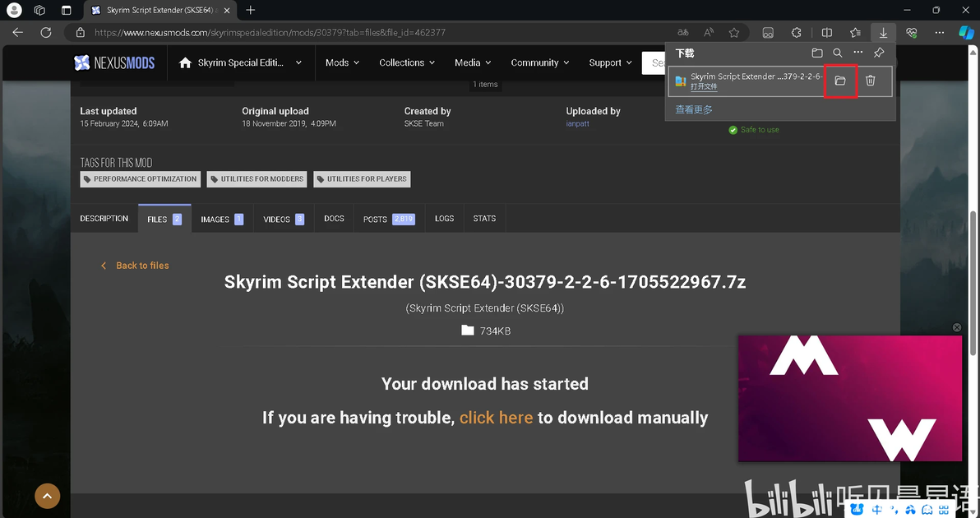Open the tab actions menu icon
Viewport: 980px width, 518px height.
tap(67, 10)
